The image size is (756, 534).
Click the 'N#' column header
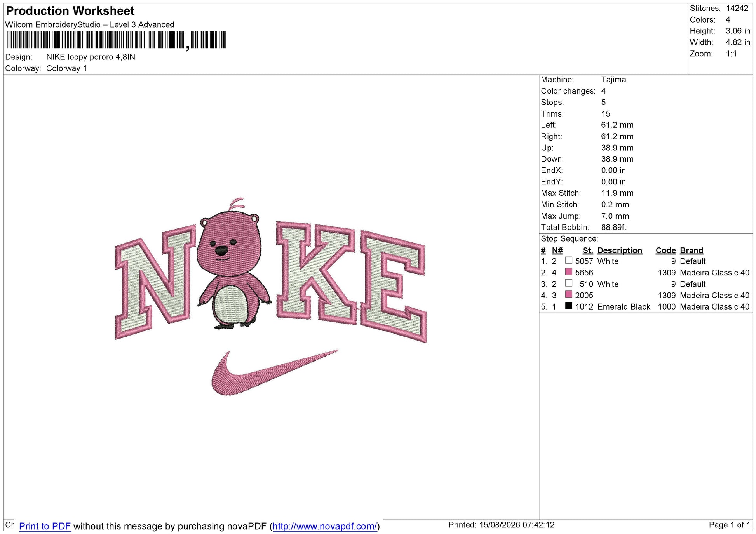[x=557, y=250]
